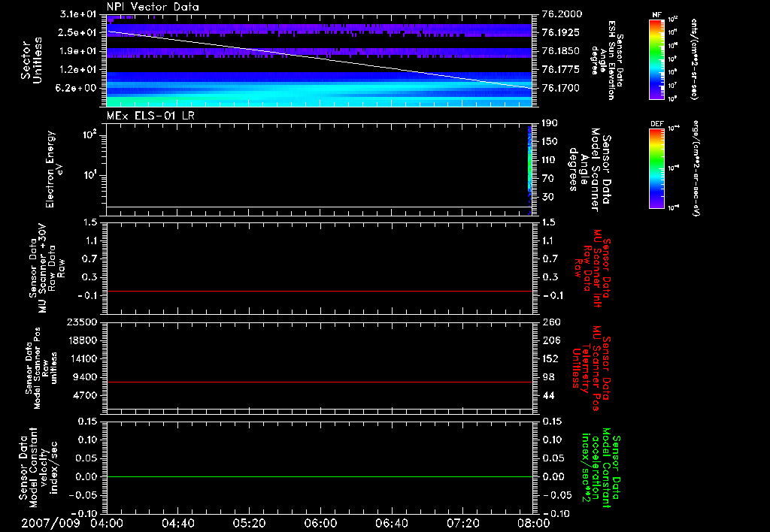The height and width of the screenshot is (532, 770).
Task: Click the '152' telemetry tick value
Action: coord(550,358)
